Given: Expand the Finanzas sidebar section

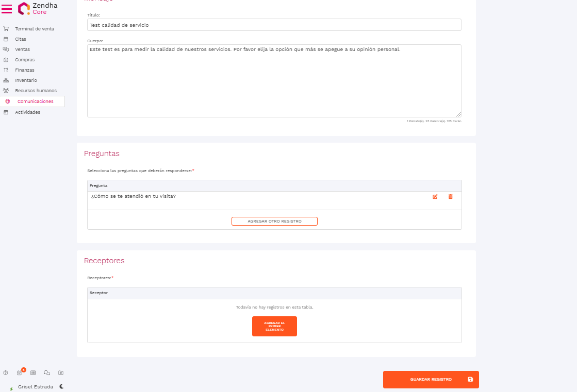Looking at the screenshot, I should 25,70.
